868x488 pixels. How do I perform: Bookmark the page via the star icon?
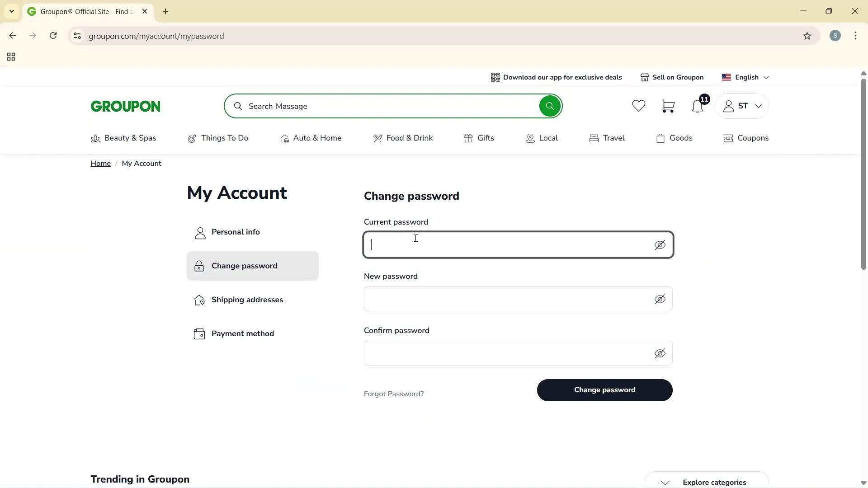[x=807, y=36]
